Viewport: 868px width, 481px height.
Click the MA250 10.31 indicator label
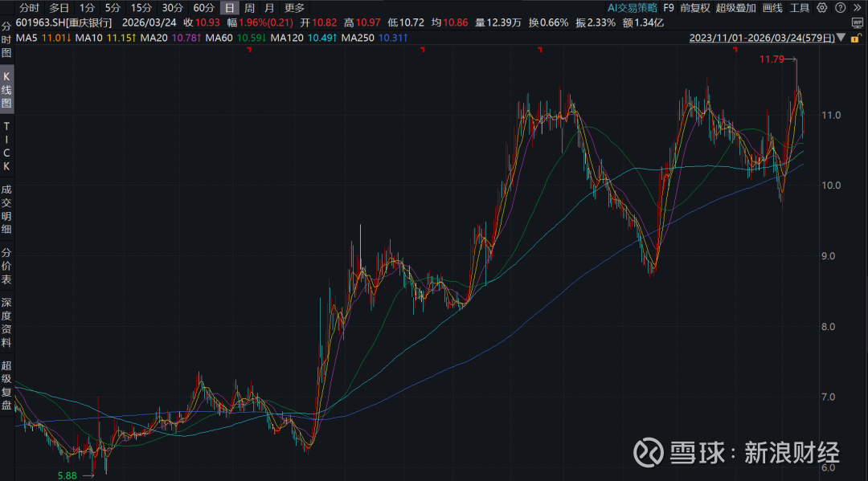[x=375, y=39]
